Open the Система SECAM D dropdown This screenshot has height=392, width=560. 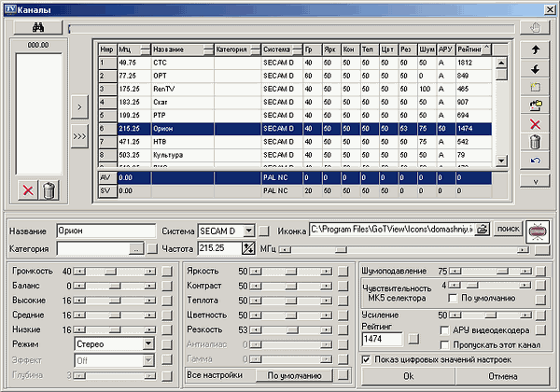[249, 231]
